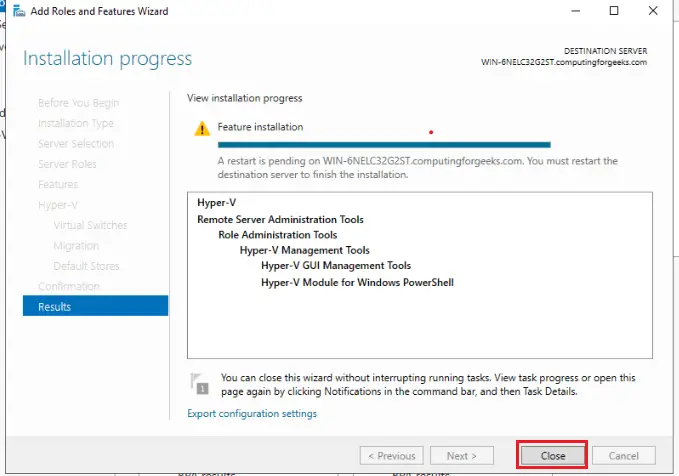Select the Results step in sidebar

pos(95,306)
